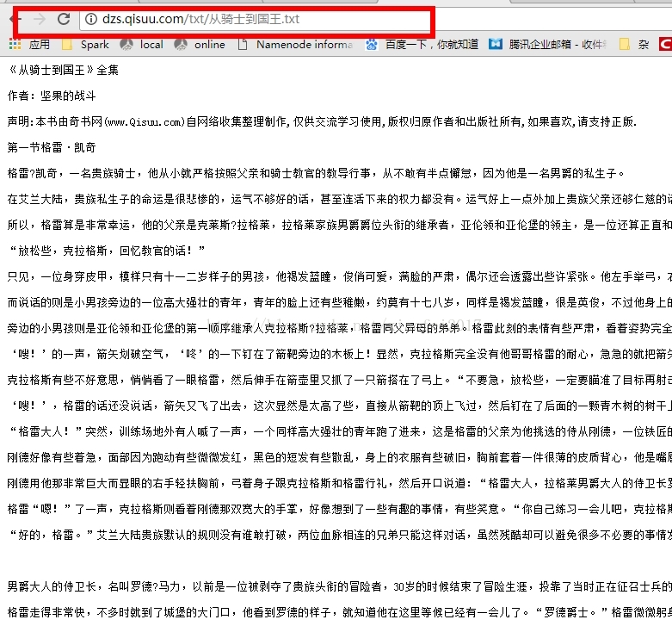Click the line starting “好的，格雷。”

(339, 535)
